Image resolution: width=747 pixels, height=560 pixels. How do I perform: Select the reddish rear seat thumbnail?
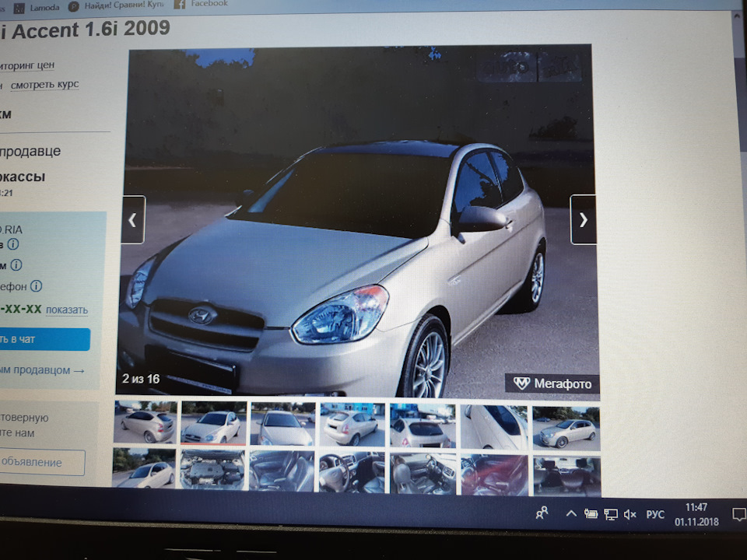tap(495, 475)
